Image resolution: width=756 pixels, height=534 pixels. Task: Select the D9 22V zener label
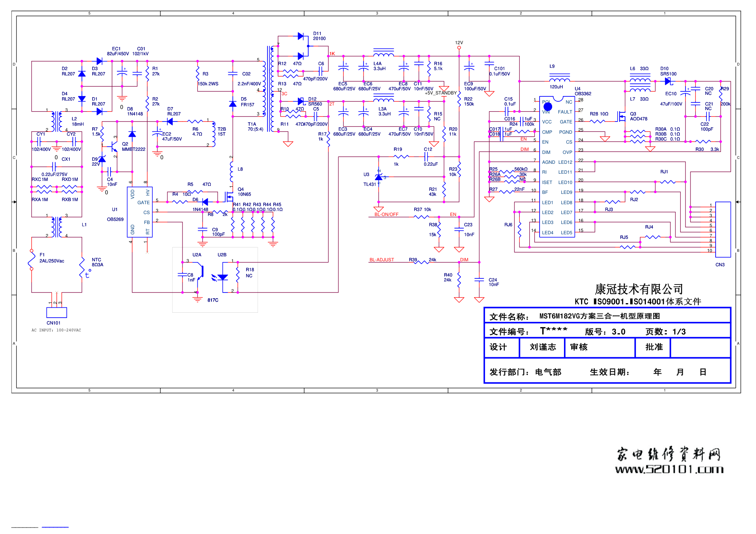click(96, 161)
